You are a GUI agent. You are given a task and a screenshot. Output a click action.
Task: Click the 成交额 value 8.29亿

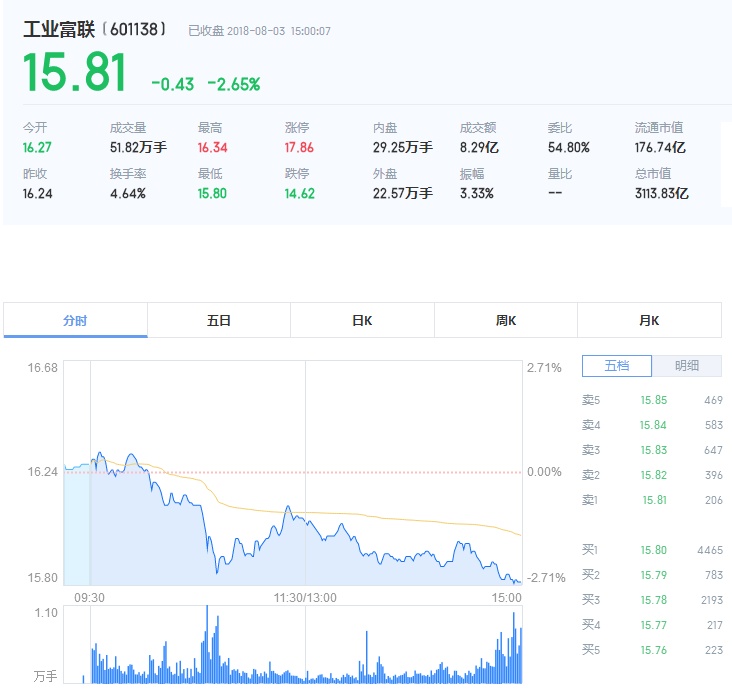479,148
